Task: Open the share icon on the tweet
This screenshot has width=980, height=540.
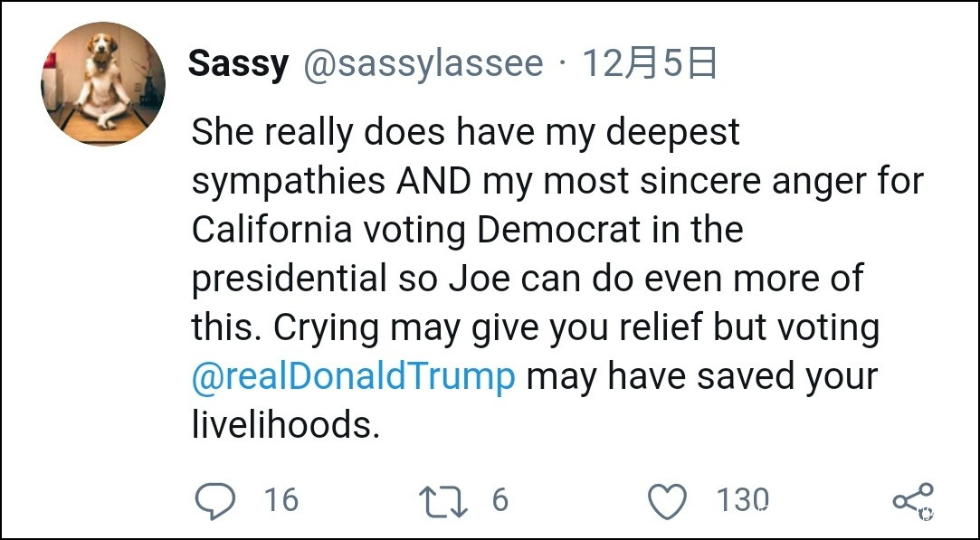Action: point(911,501)
